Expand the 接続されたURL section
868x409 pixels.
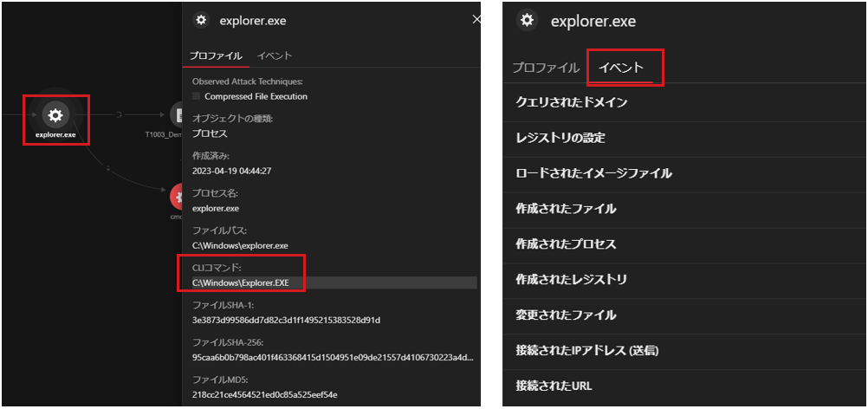(554, 386)
